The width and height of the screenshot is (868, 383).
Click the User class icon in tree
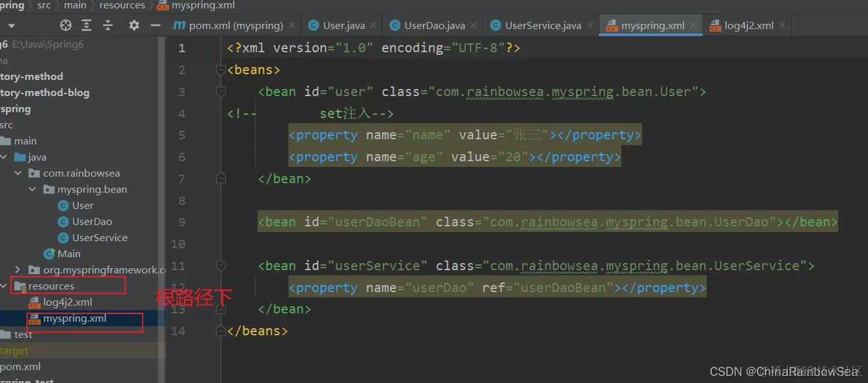(63, 206)
